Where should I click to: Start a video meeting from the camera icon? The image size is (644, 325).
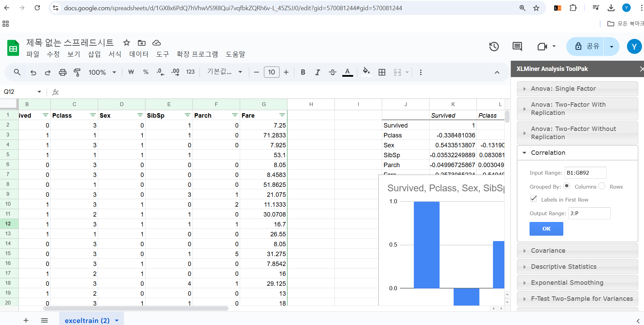(x=542, y=46)
